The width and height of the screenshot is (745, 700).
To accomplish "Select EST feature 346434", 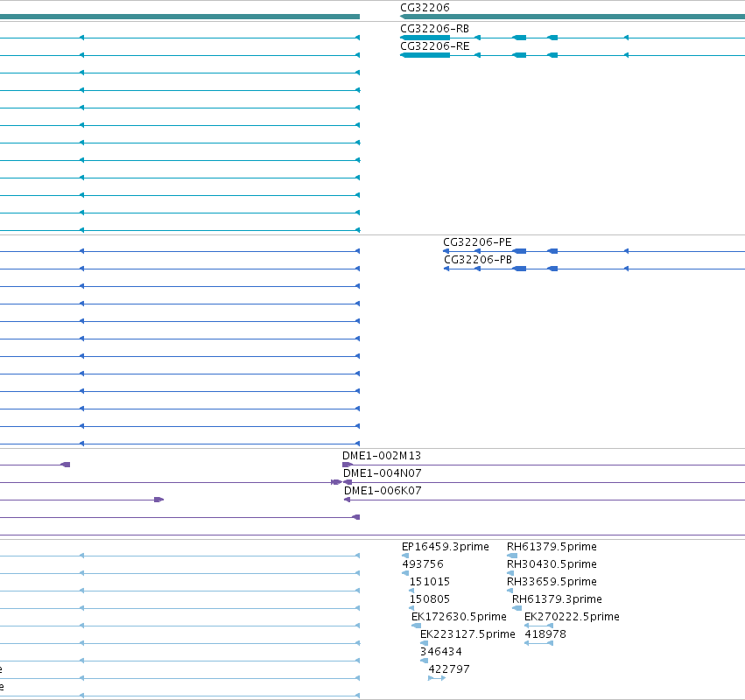I will [x=441, y=652].
